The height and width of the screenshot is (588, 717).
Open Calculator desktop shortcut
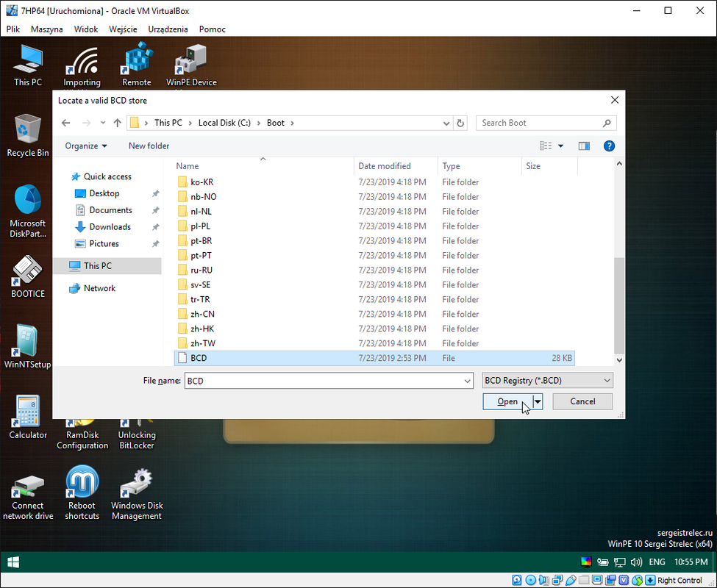coord(28,417)
